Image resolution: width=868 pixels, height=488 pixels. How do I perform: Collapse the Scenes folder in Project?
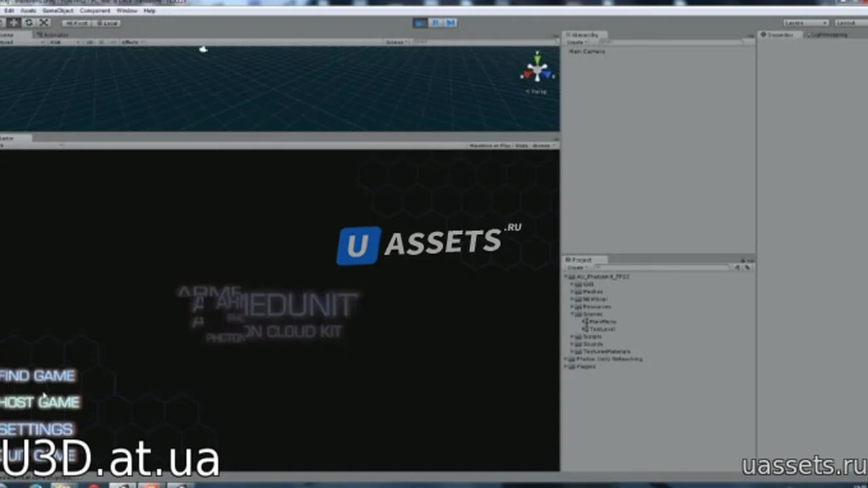pos(572,314)
